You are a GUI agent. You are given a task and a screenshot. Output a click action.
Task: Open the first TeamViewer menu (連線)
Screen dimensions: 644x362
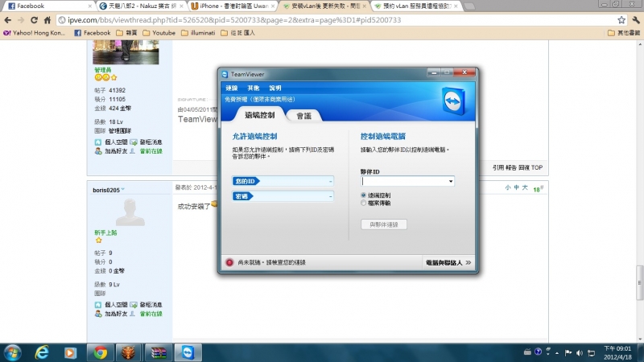coord(231,88)
